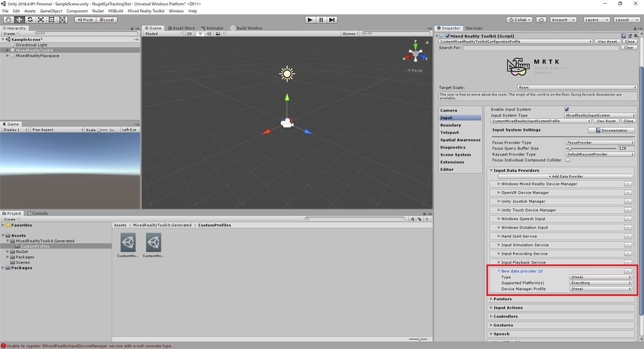
Task: Clear the Search For field
Action: pyautogui.click(x=630, y=47)
